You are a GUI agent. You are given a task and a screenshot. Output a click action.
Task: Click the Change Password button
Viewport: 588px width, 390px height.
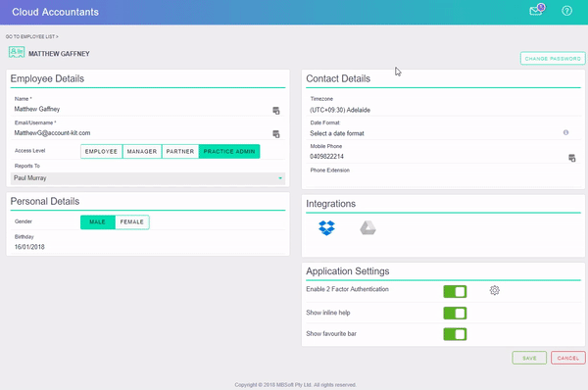[x=553, y=59]
